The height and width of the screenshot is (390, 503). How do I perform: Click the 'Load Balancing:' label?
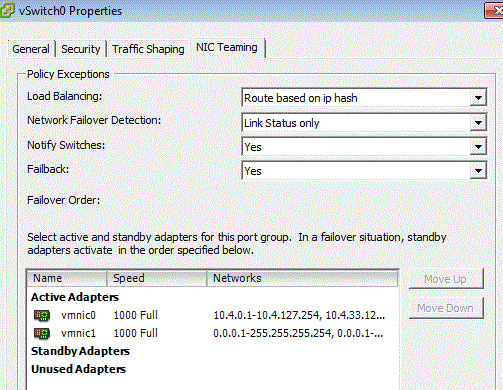pyautogui.click(x=64, y=96)
